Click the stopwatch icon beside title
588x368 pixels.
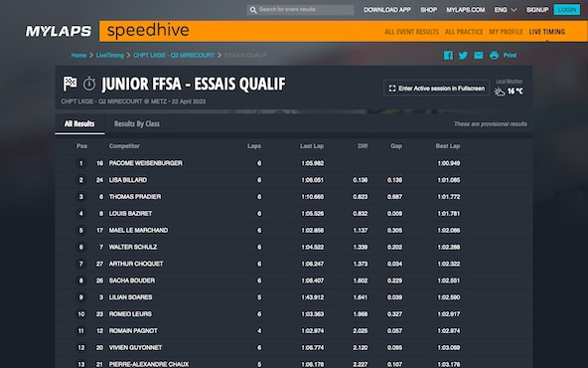[89, 84]
